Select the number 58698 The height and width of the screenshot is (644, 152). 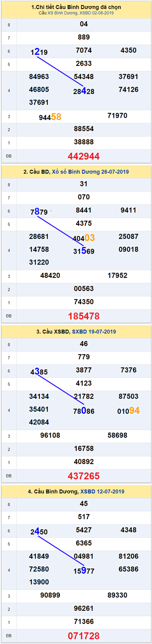click(117, 436)
